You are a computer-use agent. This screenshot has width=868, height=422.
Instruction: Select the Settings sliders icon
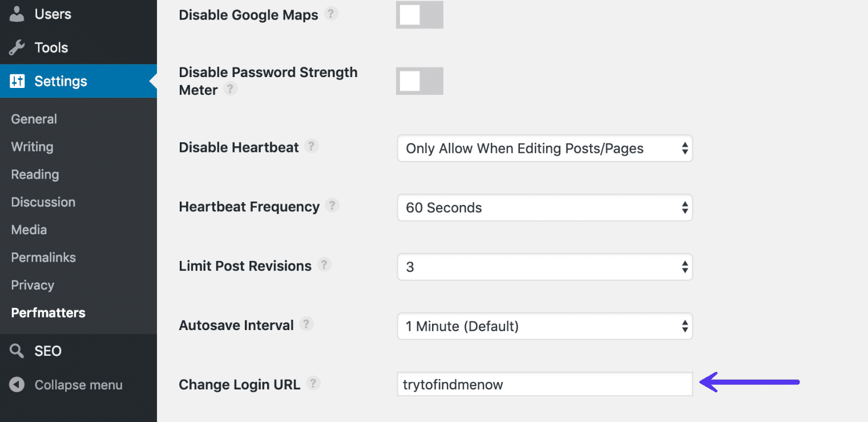coord(16,81)
